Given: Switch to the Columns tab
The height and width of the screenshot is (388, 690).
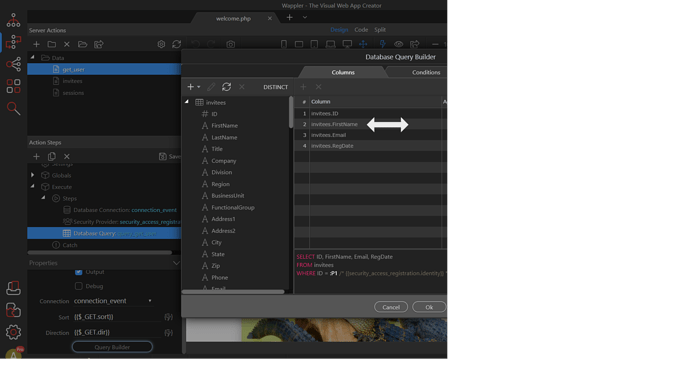Looking at the screenshot, I should tap(343, 72).
